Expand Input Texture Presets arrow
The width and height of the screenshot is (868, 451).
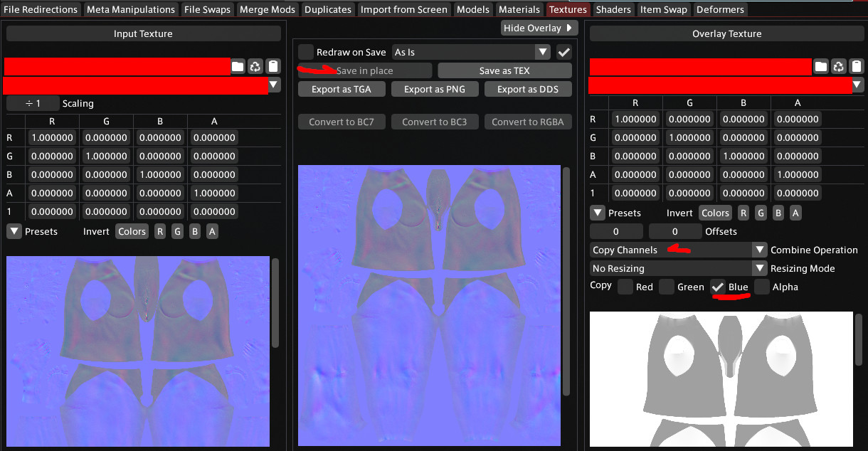point(14,231)
